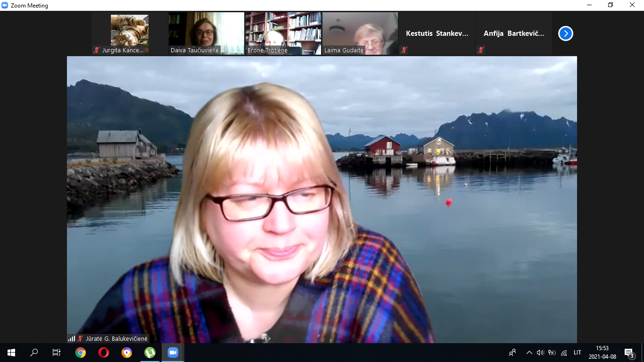The image size is (644, 362).
Task: Select Kestutis Stankev... participant tile
Action: coord(437,33)
